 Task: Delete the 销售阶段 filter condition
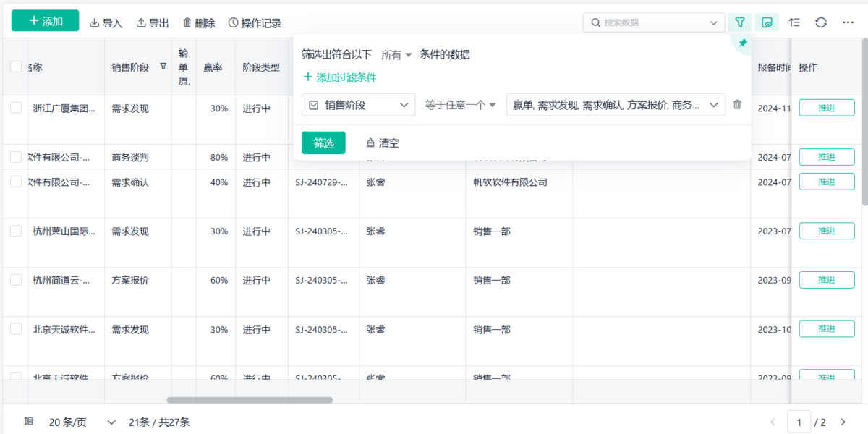(737, 105)
